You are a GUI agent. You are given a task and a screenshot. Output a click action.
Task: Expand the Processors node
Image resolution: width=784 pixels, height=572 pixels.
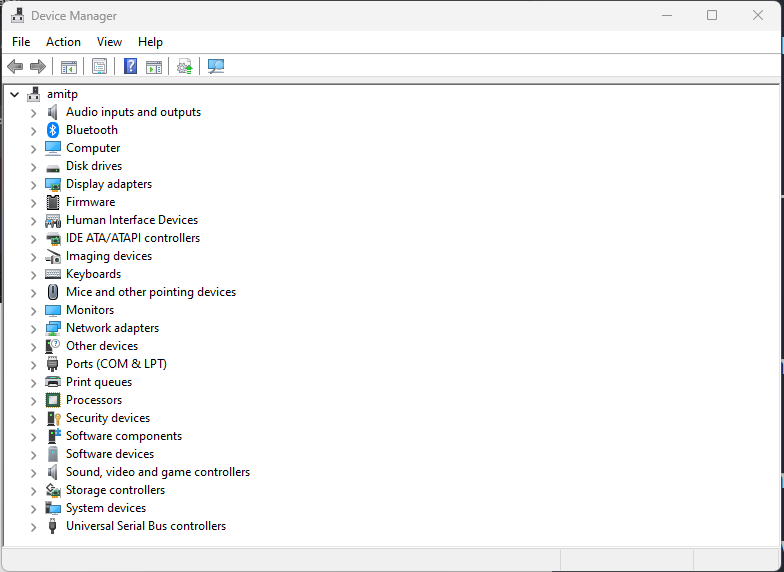[x=34, y=401]
